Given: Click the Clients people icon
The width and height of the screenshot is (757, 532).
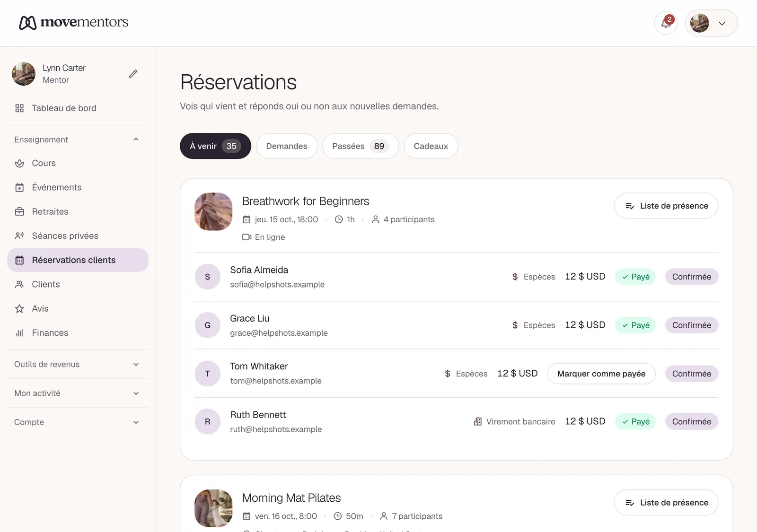Looking at the screenshot, I should pyautogui.click(x=19, y=284).
